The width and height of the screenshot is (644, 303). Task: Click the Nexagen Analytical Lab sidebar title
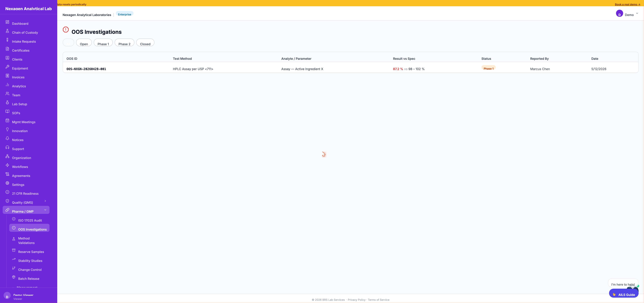click(x=29, y=9)
